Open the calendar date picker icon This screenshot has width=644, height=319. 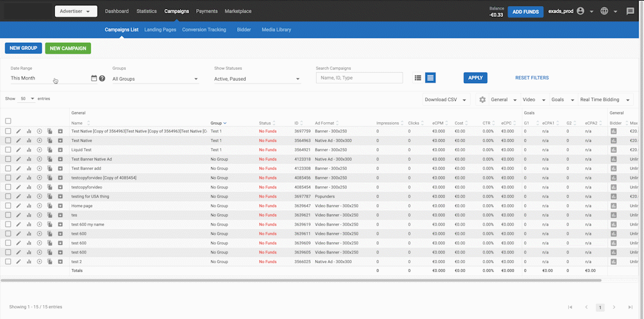pyautogui.click(x=94, y=78)
